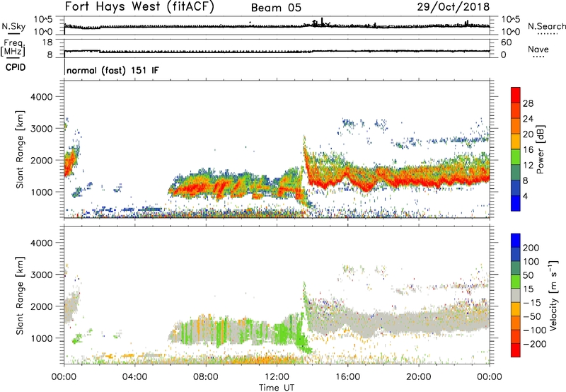Click the '16' power colorbar label
The height and width of the screenshot is (392, 566).
528,150
